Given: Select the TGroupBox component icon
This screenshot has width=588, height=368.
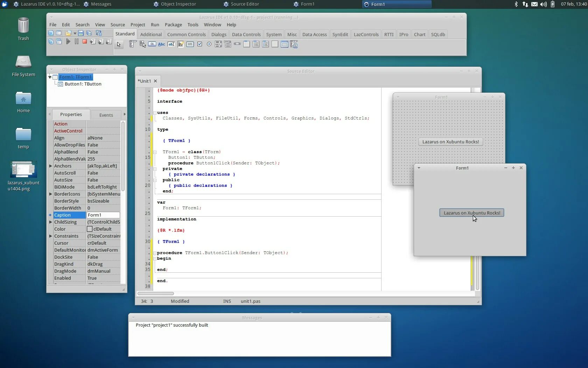Looking at the screenshot, I should click(x=247, y=44).
